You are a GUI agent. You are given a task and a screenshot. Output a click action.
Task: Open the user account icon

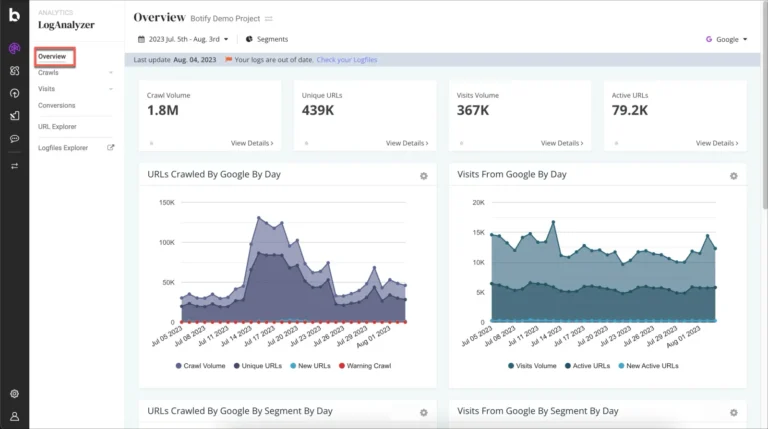15,416
